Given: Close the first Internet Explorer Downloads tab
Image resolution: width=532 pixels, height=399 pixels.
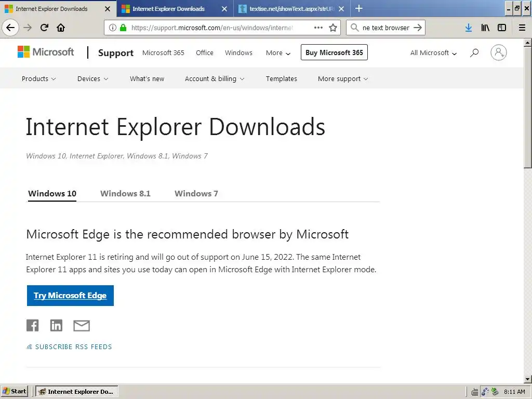Looking at the screenshot, I should 108,9.
